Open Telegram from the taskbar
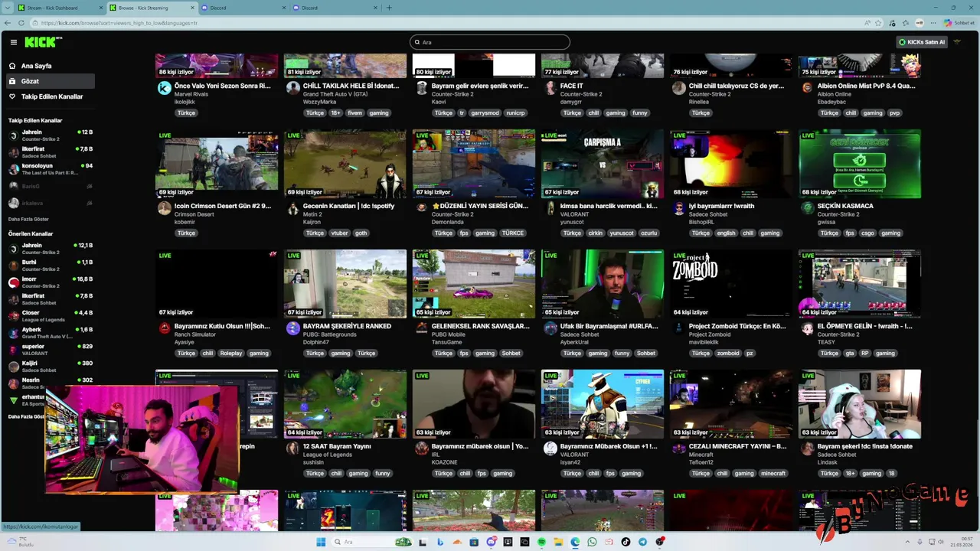This screenshot has height=551, width=980. click(642, 542)
